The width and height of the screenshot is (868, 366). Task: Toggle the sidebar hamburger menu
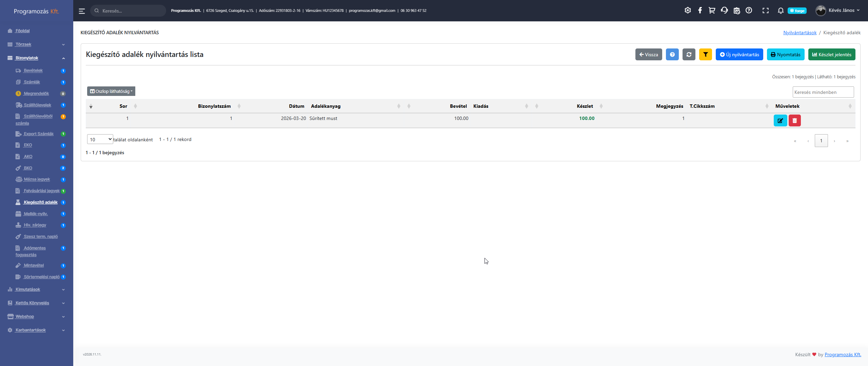click(82, 11)
